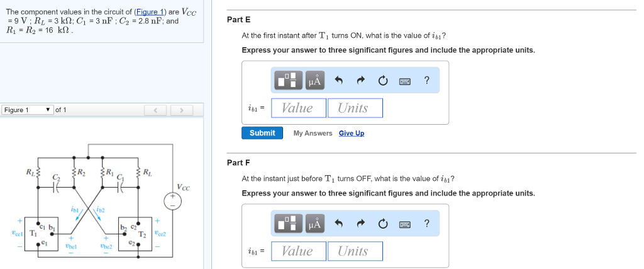
Task: Click the Give Up link
Action: click(x=351, y=134)
